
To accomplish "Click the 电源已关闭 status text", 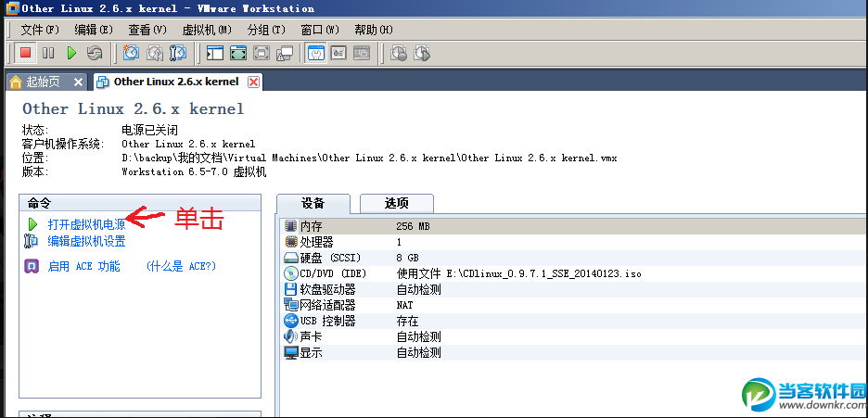I will pos(149,131).
